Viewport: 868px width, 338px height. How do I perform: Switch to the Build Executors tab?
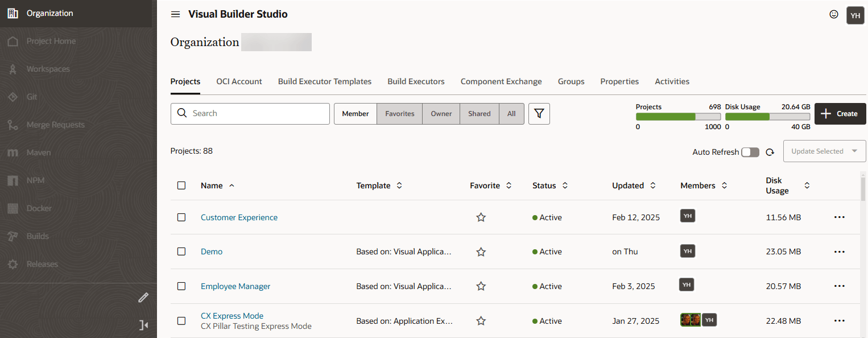[x=416, y=81]
